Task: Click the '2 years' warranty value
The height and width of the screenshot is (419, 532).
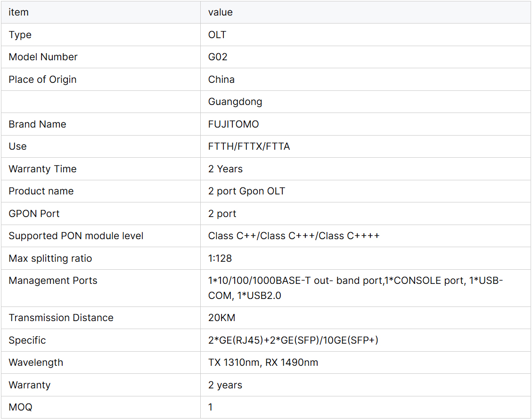Action: pyautogui.click(x=225, y=385)
